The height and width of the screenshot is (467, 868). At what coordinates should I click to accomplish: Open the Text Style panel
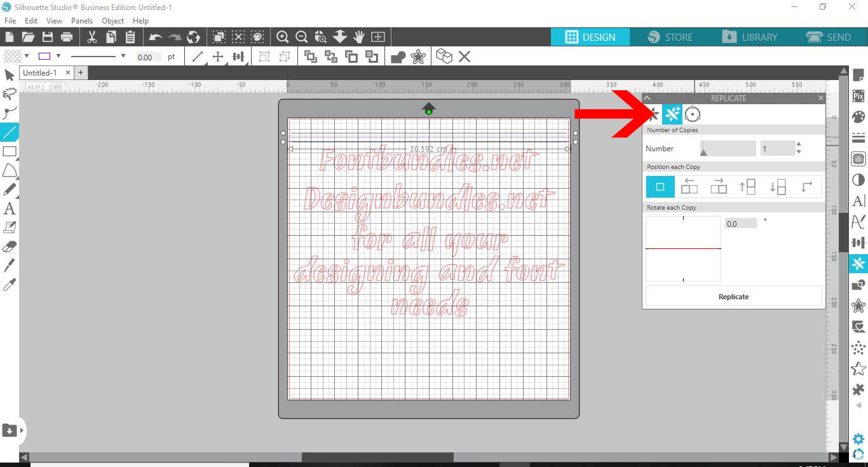pos(858,201)
